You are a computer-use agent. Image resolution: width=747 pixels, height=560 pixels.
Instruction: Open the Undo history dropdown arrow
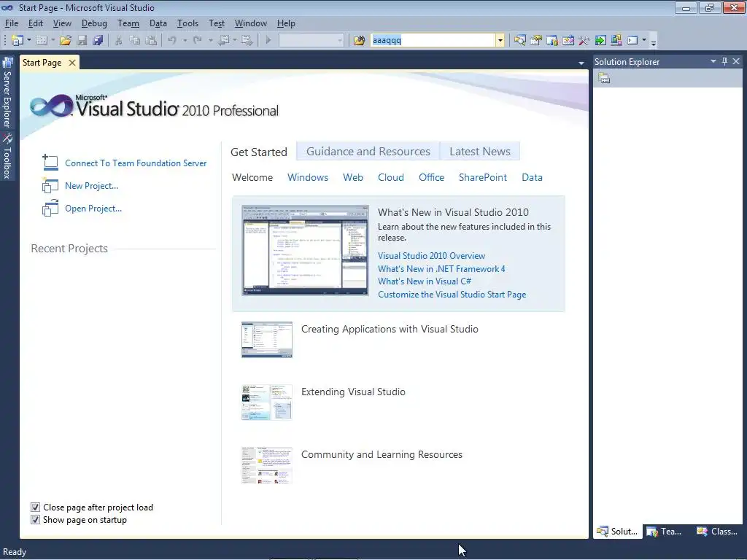185,41
